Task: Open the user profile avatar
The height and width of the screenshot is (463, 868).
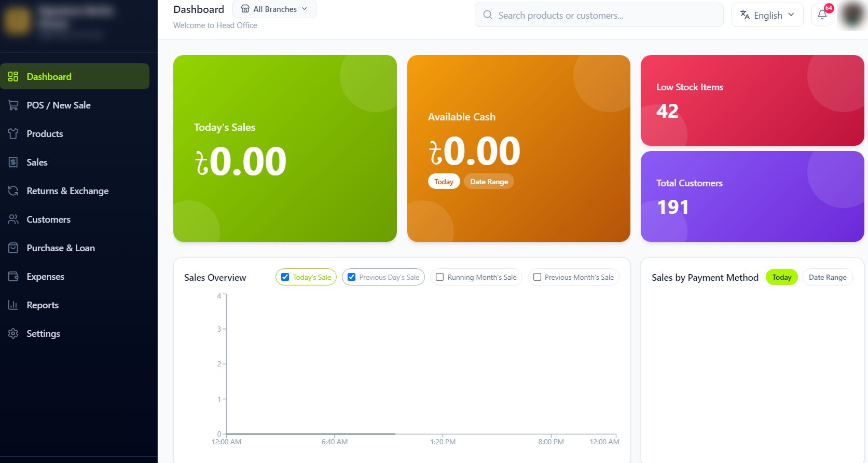Action: coord(852,15)
